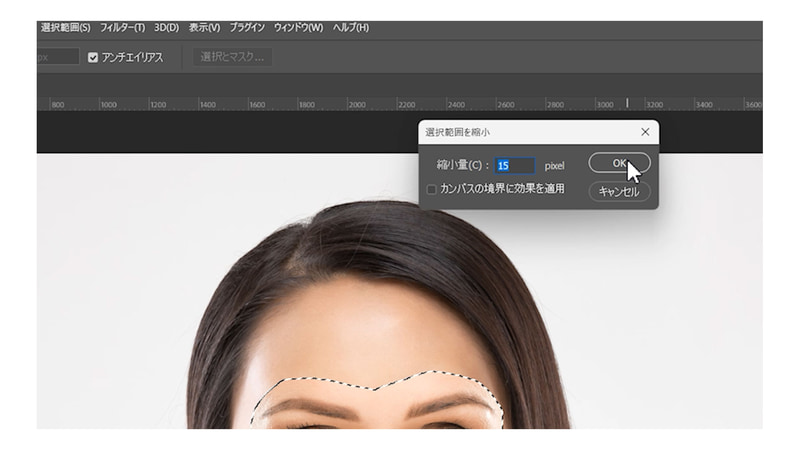Click the キャンセル button in the dialog
Screen dimensions: 800x450
pos(619,192)
